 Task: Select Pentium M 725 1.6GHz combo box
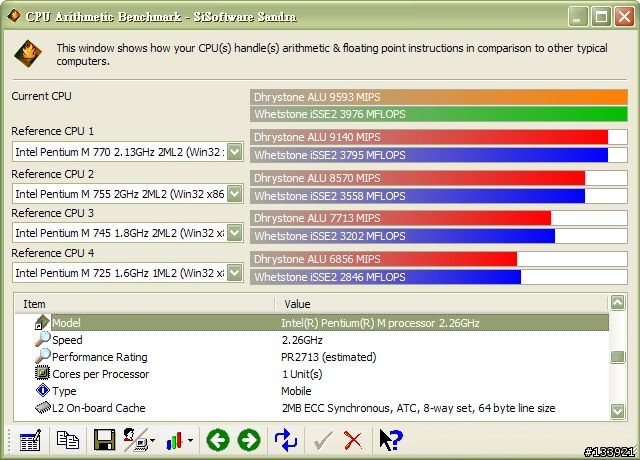[x=128, y=273]
